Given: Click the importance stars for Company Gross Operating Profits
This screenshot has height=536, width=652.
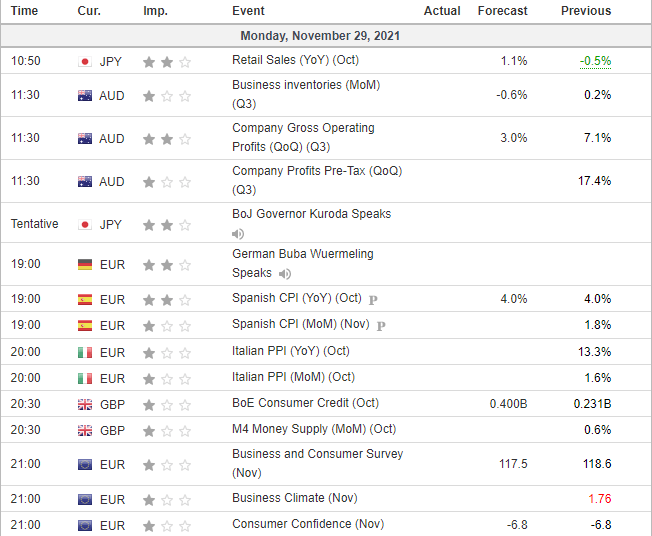Looking at the screenshot, I should tap(166, 139).
